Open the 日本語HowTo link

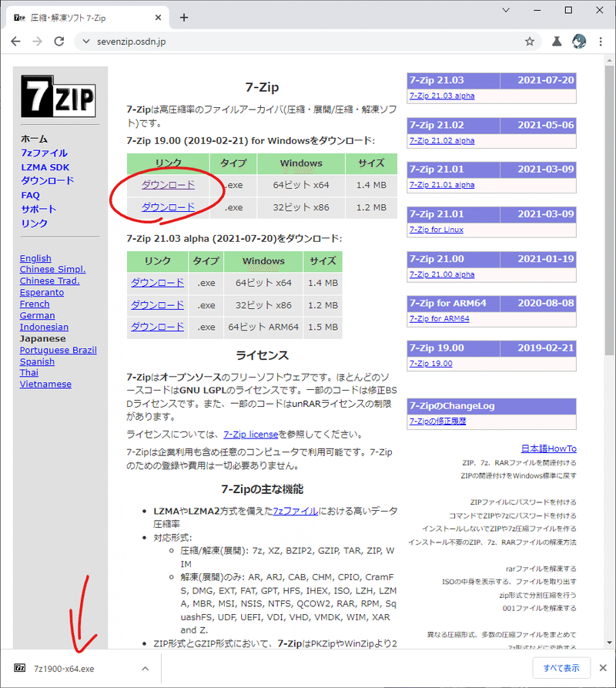click(548, 448)
